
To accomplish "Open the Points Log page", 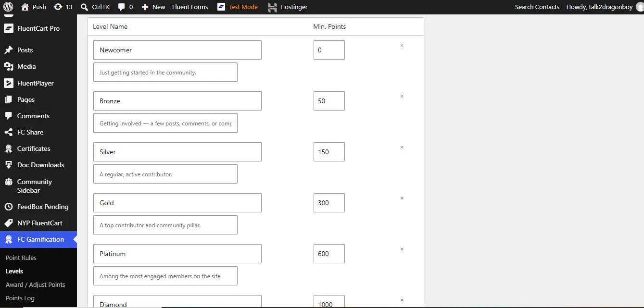I will 20,298.
